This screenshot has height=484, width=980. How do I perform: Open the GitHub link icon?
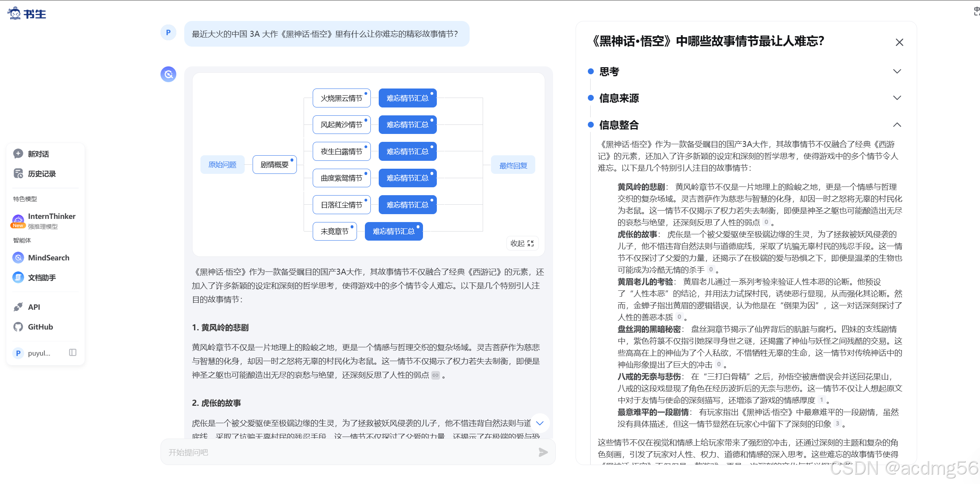(18, 327)
